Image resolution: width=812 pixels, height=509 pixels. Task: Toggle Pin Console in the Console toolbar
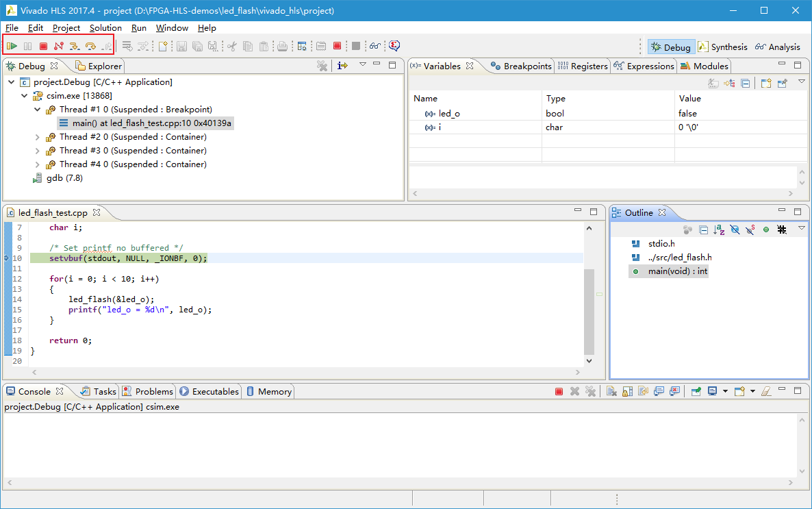(x=696, y=391)
